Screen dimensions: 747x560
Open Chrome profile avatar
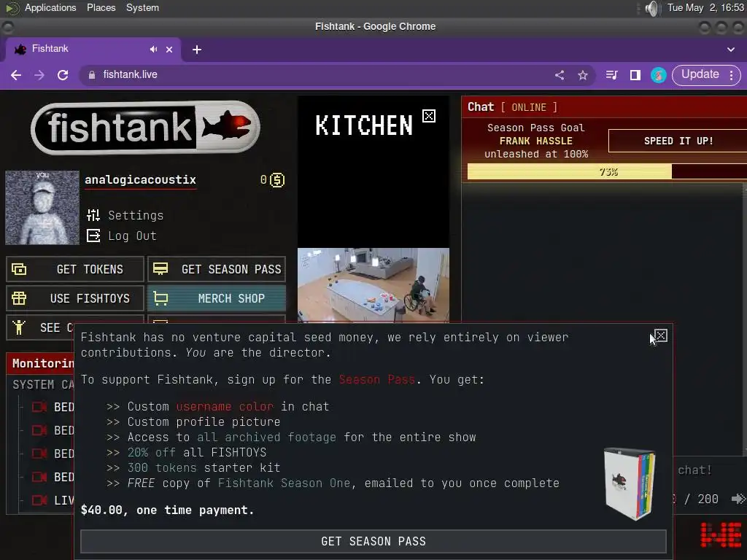click(x=659, y=75)
